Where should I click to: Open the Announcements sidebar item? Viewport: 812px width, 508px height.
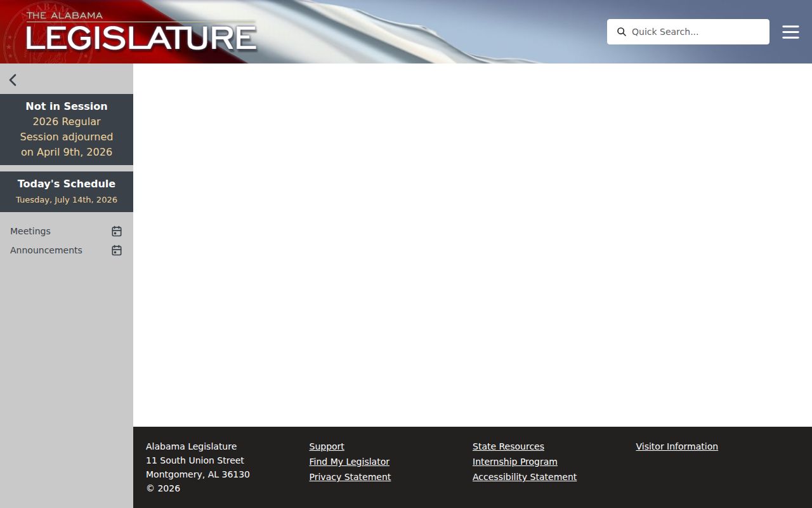(46, 250)
